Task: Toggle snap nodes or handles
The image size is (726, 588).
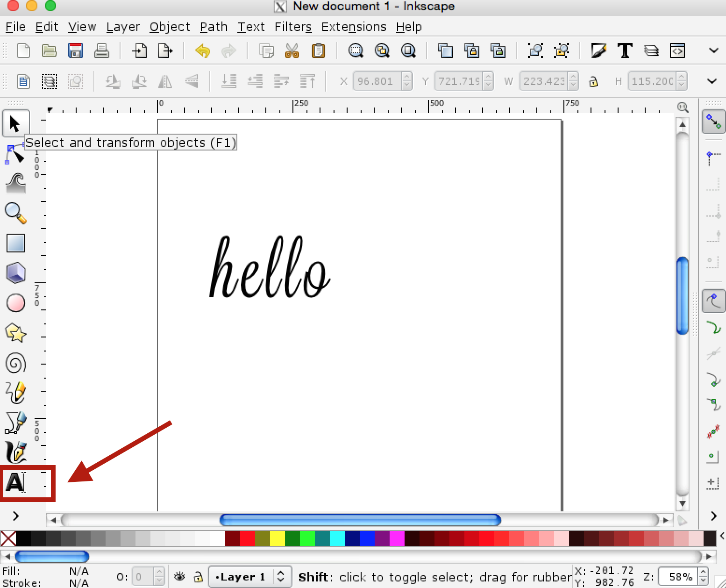Action: (x=713, y=301)
